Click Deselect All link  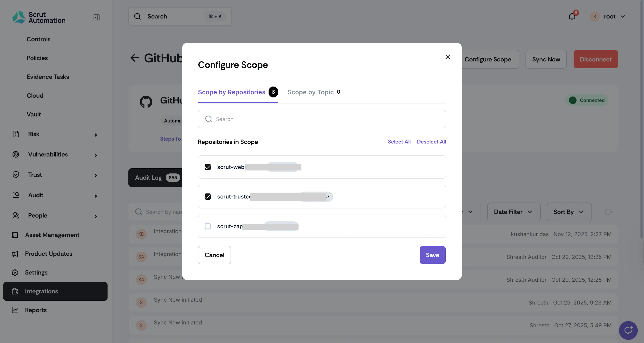point(431,142)
